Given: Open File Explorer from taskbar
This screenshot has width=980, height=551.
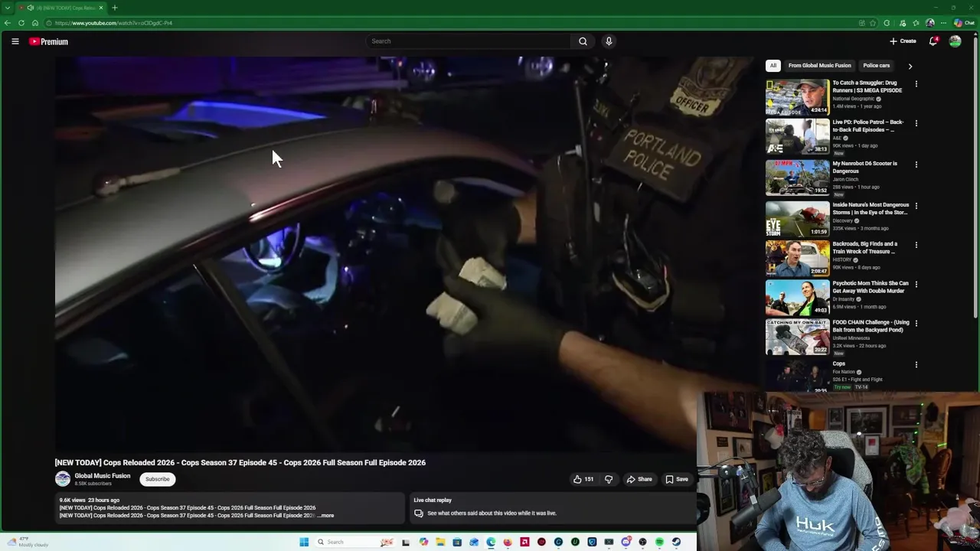Looking at the screenshot, I should tap(440, 542).
